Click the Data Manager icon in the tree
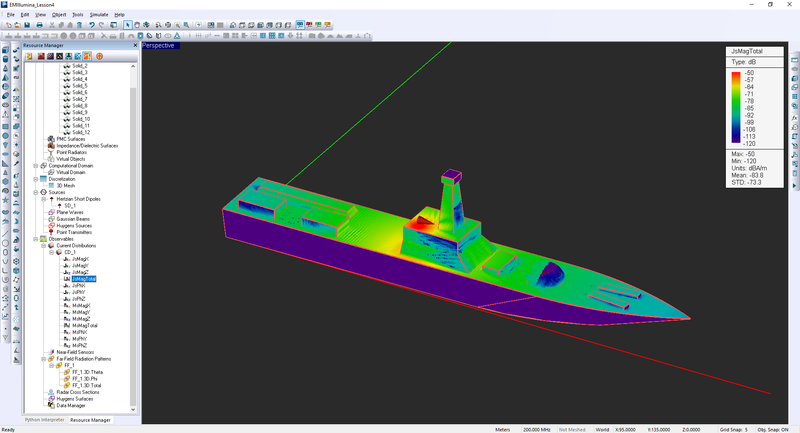The width and height of the screenshot is (800, 433). tap(51, 405)
